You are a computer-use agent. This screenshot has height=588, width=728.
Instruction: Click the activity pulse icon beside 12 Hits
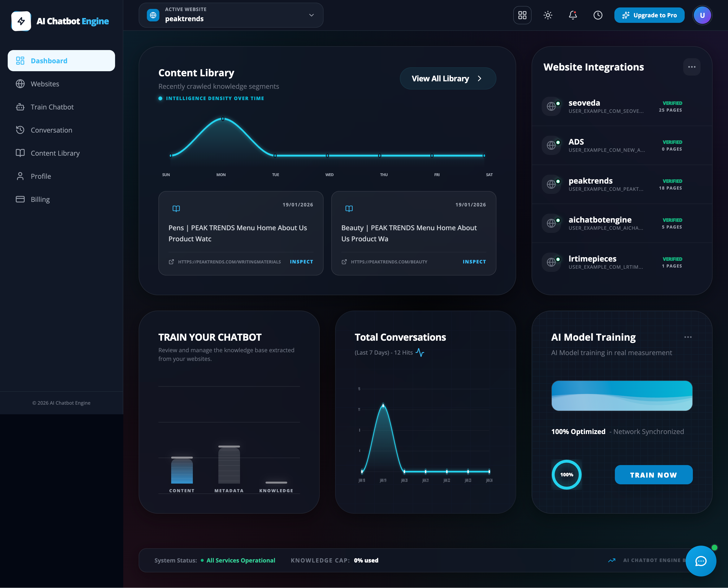point(420,353)
